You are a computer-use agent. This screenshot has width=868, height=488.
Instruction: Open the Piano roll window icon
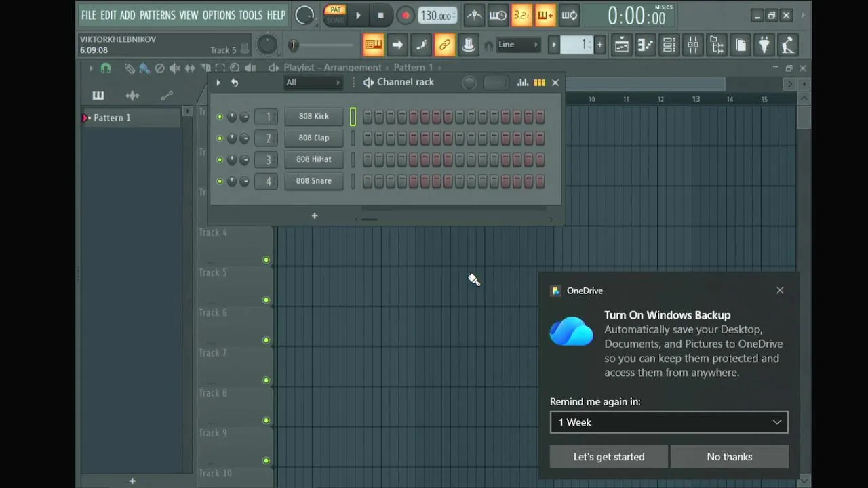(x=646, y=45)
